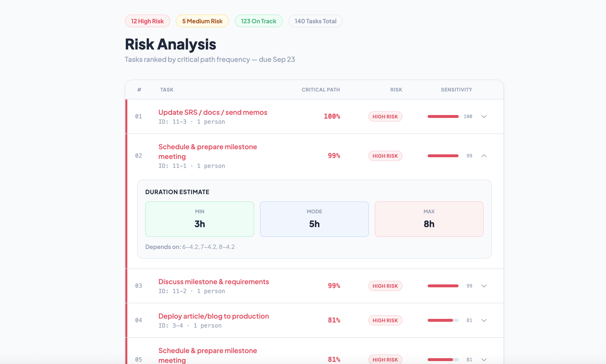The height and width of the screenshot is (364, 606).
Task: Expand the Deploy article/blog row chevron
Action: (x=484, y=320)
